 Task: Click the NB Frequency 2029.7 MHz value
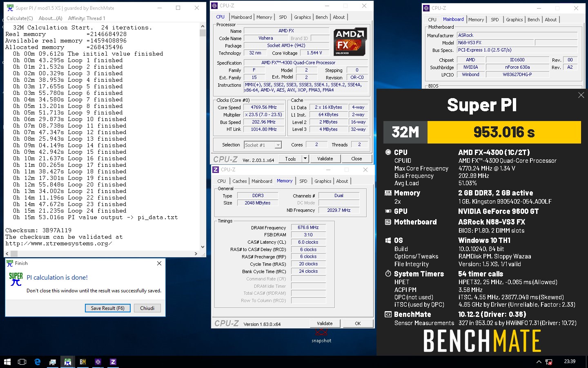click(339, 210)
